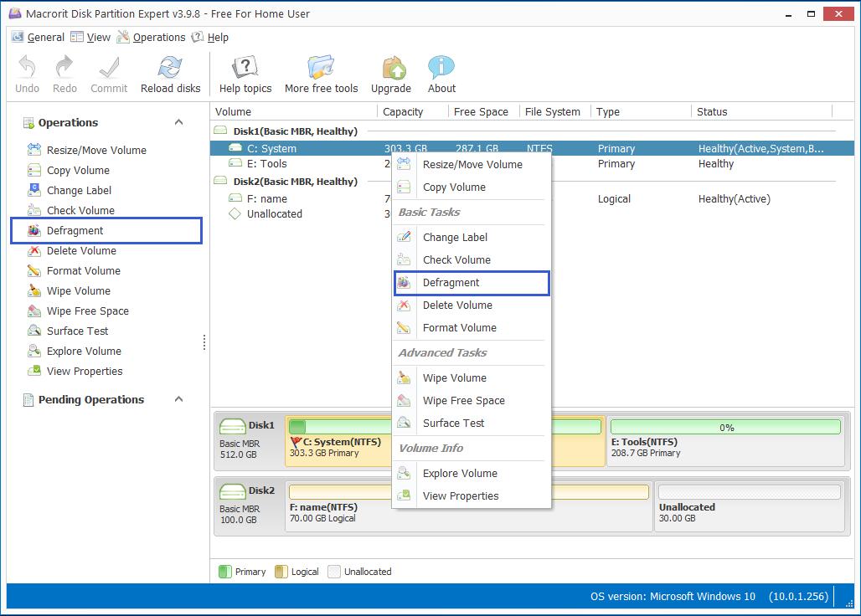Click the Disk1 Basic MBR disk label
Image resolution: width=861 pixels, height=616 pixels.
pyautogui.click(x=248, y=440)
